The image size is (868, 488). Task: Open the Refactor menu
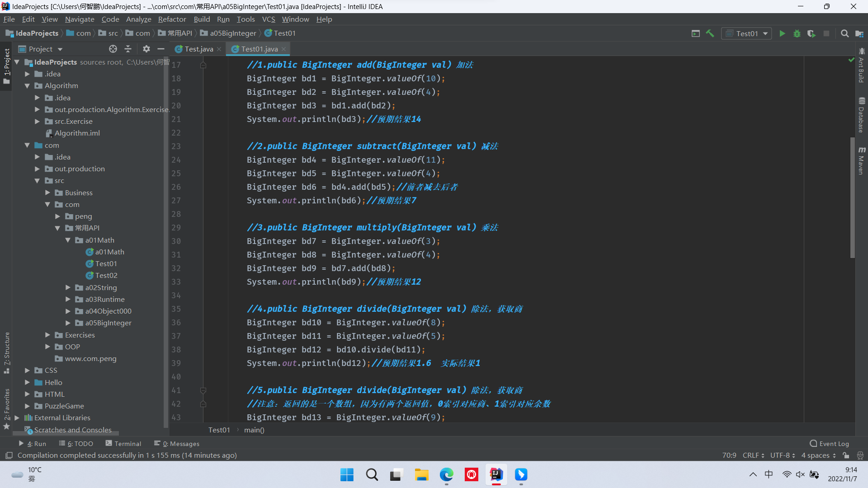click(172, 19)
